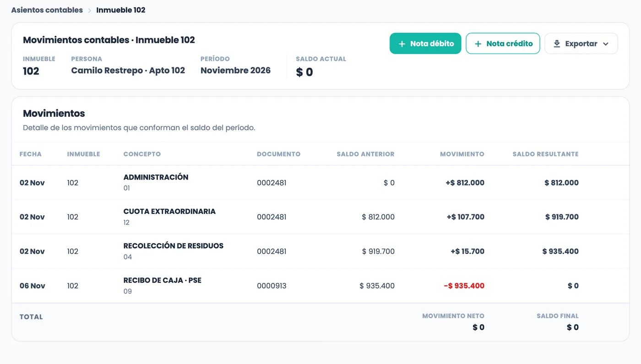Click resulting balance $ 935.400

(x=560, y=251)
